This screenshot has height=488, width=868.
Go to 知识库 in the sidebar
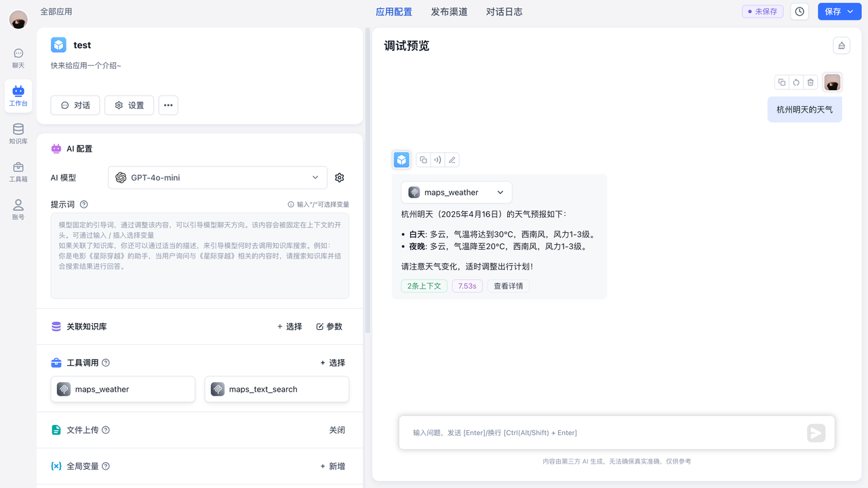(18, 134)
